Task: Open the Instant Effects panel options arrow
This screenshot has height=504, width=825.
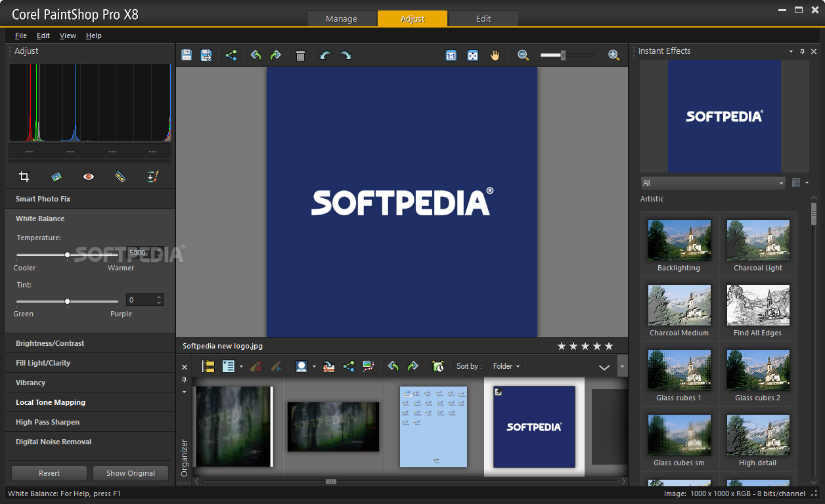Action: 791,51
